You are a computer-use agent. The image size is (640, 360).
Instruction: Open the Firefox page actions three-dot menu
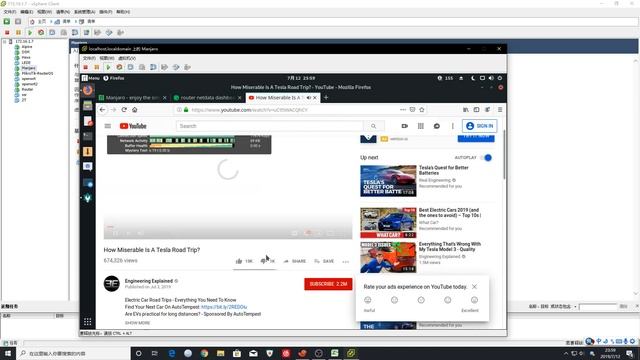click(x=403, y=110)
